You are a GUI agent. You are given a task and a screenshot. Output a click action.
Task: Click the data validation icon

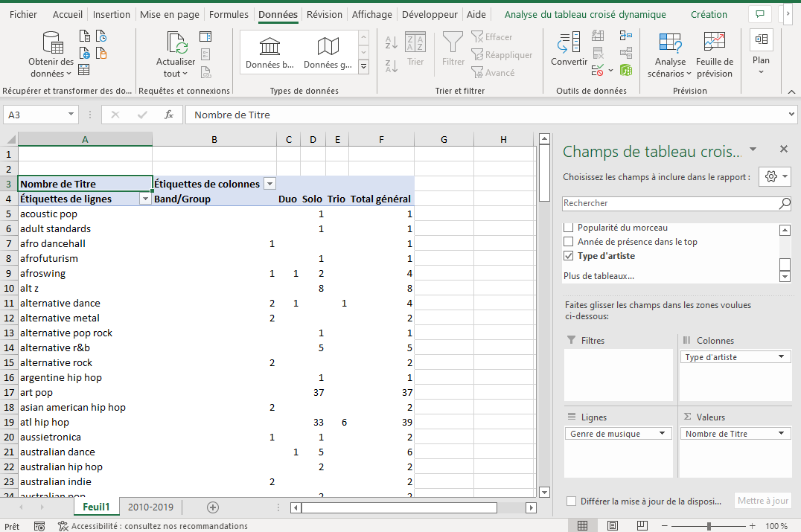pyautogui.click(x=597, y=70)
